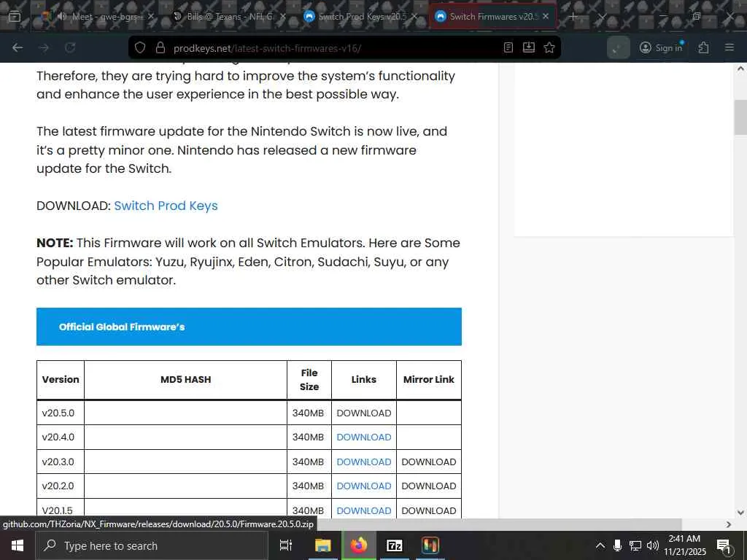Mute the Meet tab audio icon
The height and width of the screenshot is (560, 747).
[x=61, y=16]
